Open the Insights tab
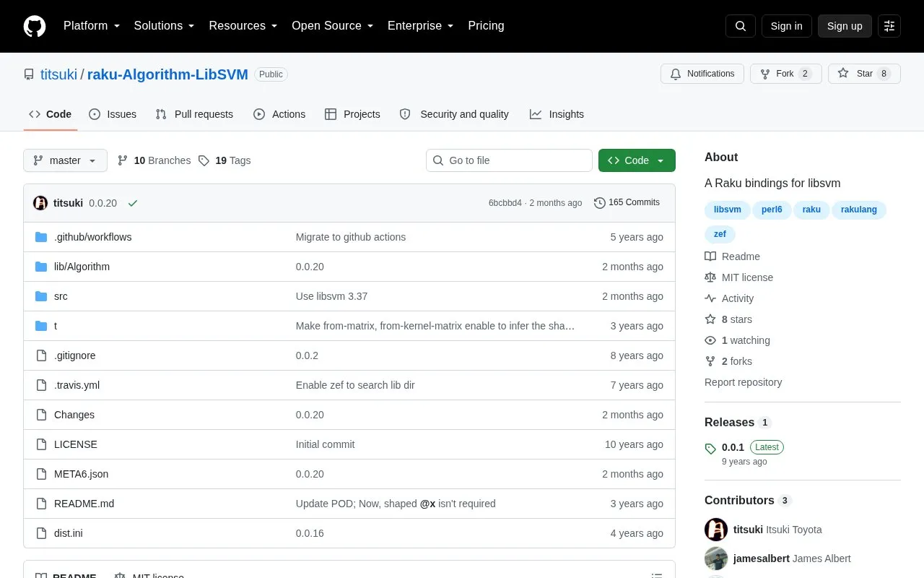924x578 pixels. [x=557, y=114]
